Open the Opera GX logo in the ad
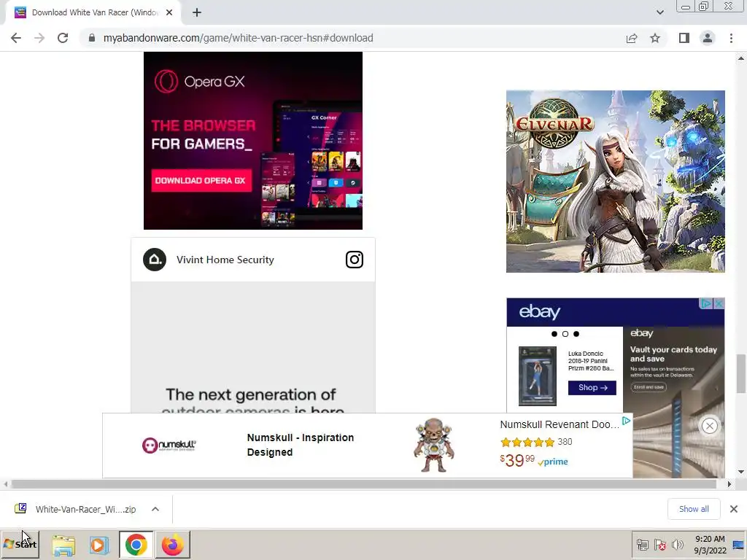Screen dimensions: 747x560 pos(200,82)
